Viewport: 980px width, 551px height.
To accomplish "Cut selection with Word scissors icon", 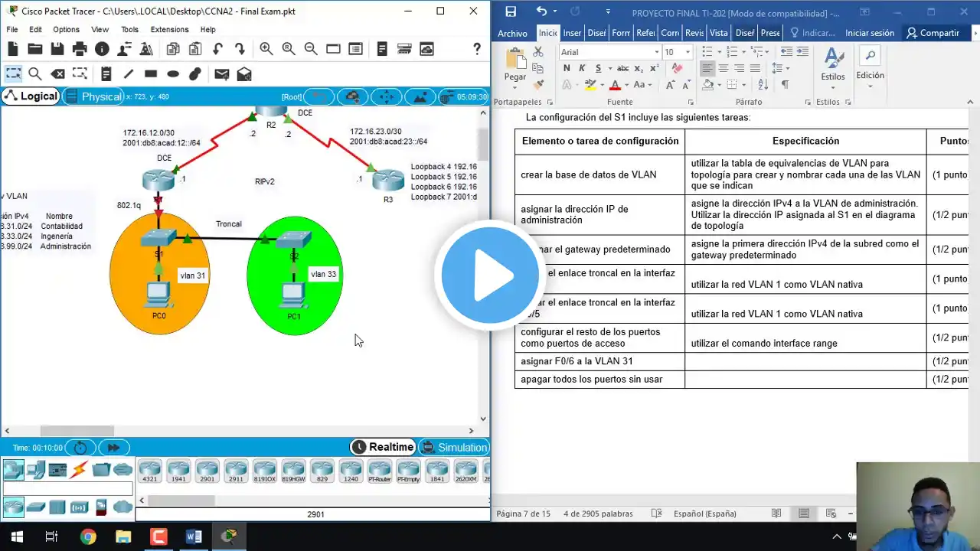I will (538, 52).
